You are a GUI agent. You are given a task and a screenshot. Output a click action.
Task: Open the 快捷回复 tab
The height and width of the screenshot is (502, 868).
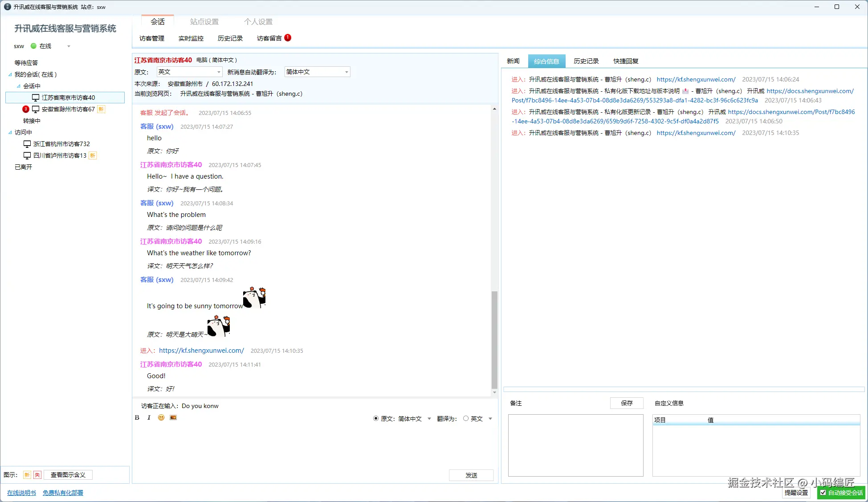pyautogui.click(x=626, y=61)
